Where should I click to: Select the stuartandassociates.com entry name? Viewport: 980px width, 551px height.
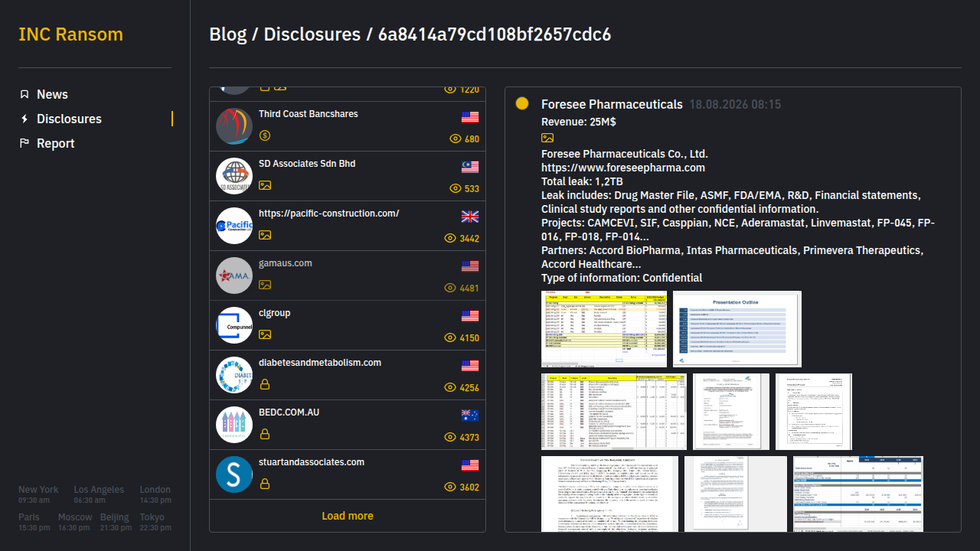pyautogui.click(x=312, y=462)
